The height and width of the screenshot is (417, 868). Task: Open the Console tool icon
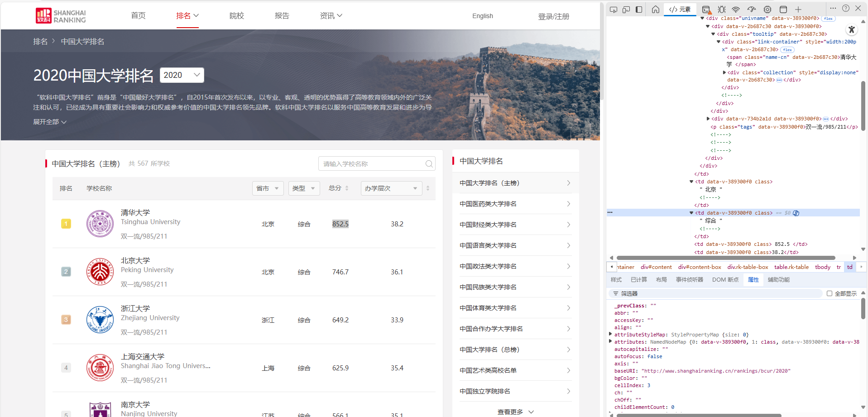tap(706, 10)
